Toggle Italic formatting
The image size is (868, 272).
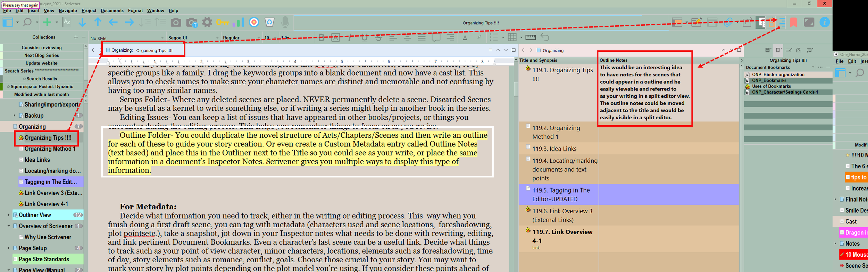tap(350, 37)
